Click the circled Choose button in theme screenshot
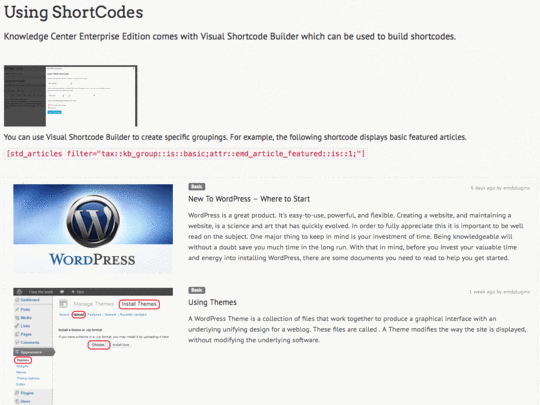Screen dimensions: 540x405 pos(98,345)
